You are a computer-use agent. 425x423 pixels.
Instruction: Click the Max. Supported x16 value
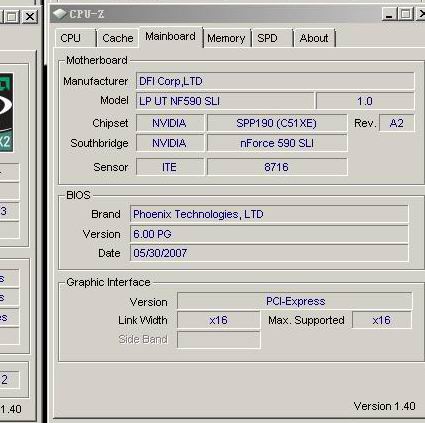(x=382, y=320)
